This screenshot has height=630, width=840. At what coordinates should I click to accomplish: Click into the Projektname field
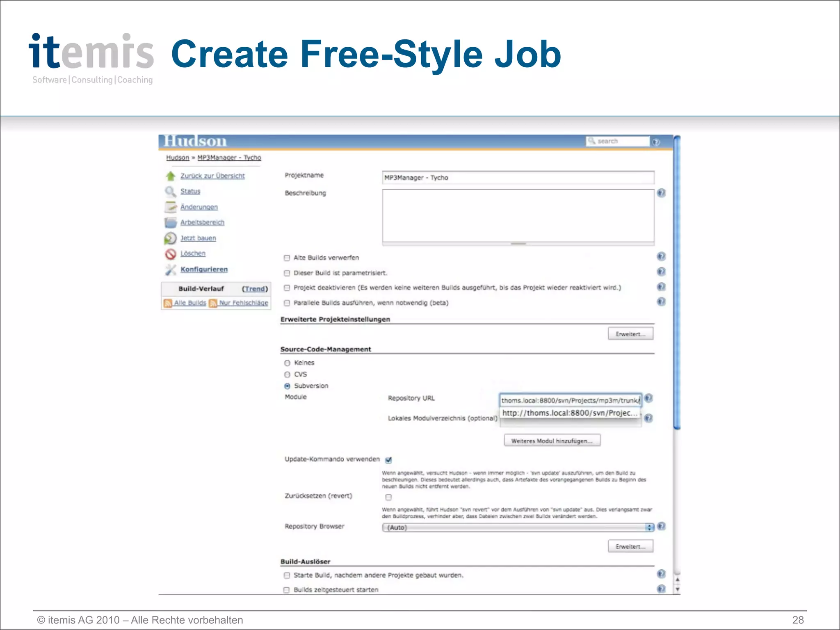518,178
